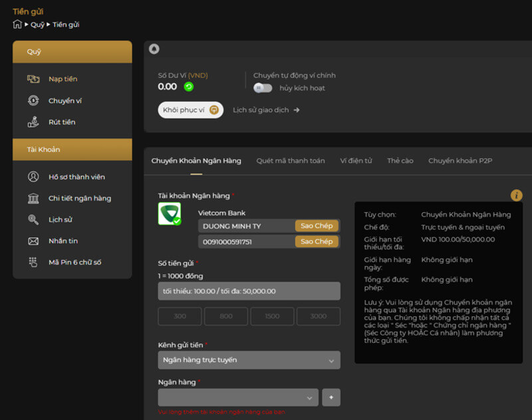Open Chi tiết ngân hàng menu item
Viewport: 532px width, 420px height.
pyautogui.click(x=80, y=198)
